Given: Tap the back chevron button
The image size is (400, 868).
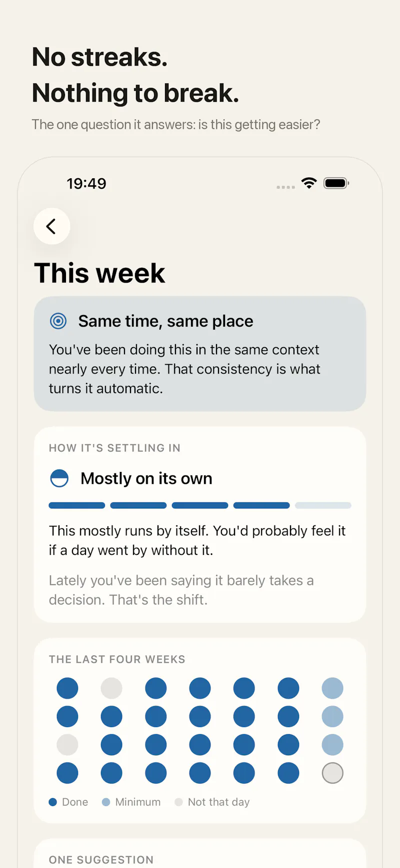Looking at the screenshot, I should (x=51, y=226).
